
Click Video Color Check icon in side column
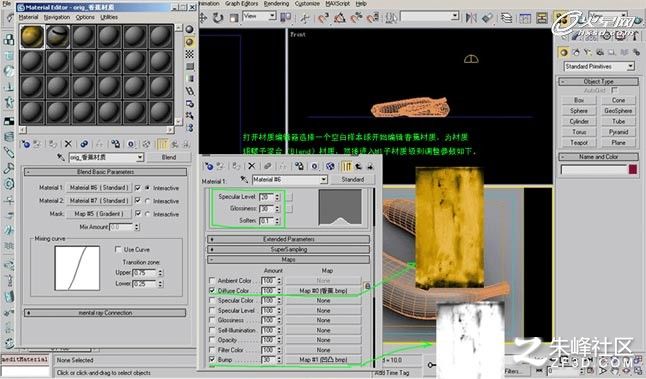coord(190,78)
